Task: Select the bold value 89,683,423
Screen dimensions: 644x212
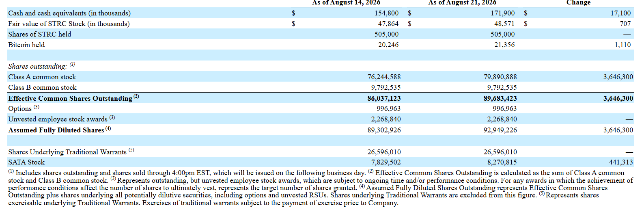Action: 500,98
